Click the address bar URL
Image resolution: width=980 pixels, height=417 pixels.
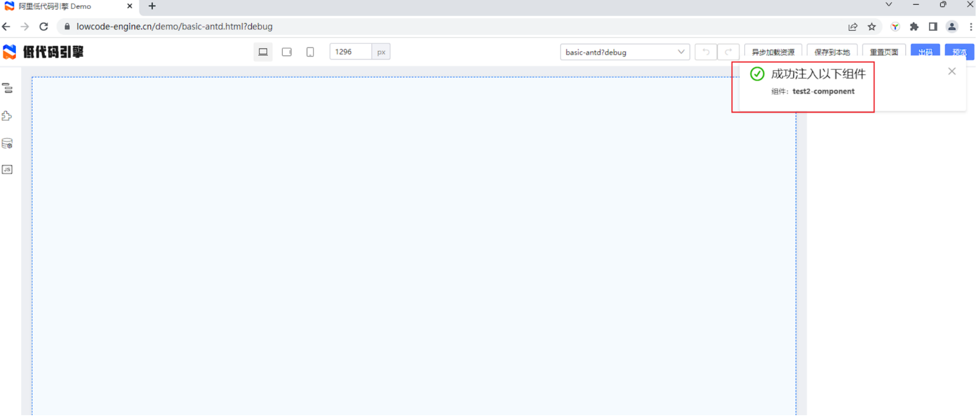click(174, 27)
